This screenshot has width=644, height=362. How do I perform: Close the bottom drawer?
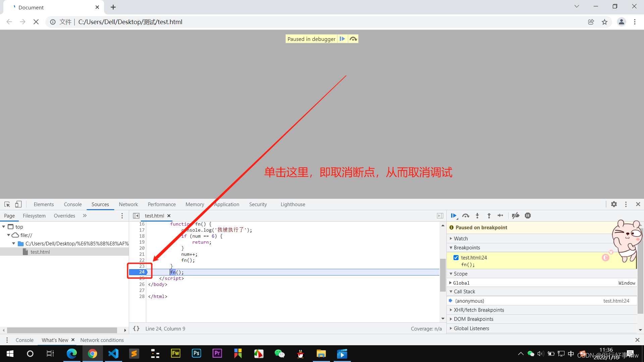(637, 340)
